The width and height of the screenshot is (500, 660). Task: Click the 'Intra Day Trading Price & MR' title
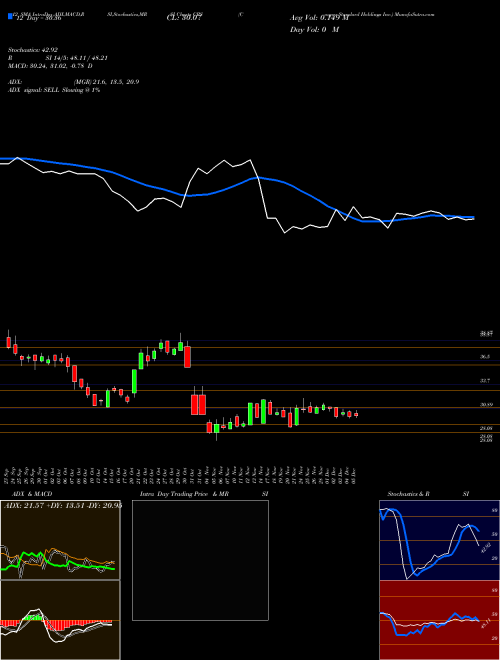point(184,494)
